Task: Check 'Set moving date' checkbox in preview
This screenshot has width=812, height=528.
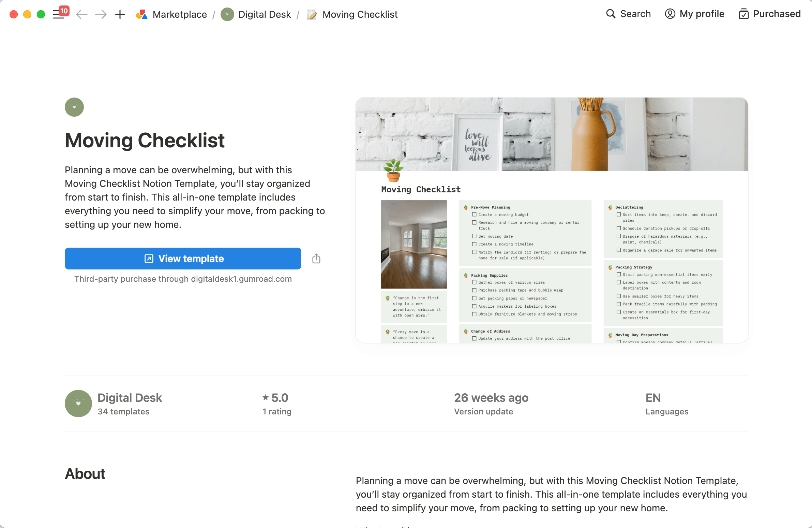Action: pyautogui.click(x=474, y=236)
